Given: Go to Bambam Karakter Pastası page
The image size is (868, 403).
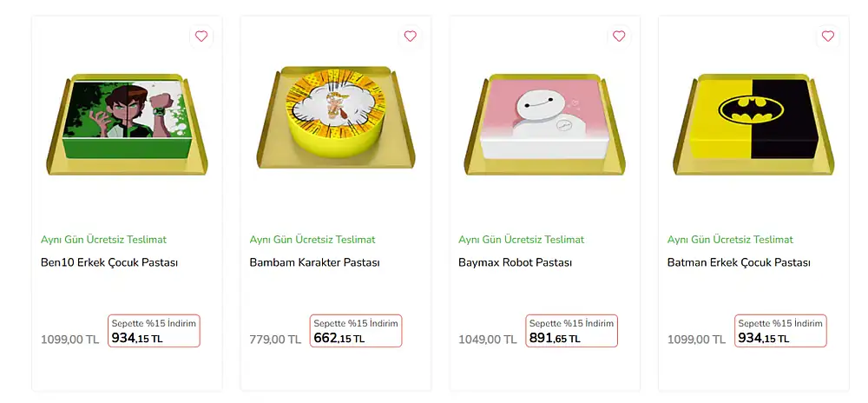Looking at the screenshot, I should 314,262.
